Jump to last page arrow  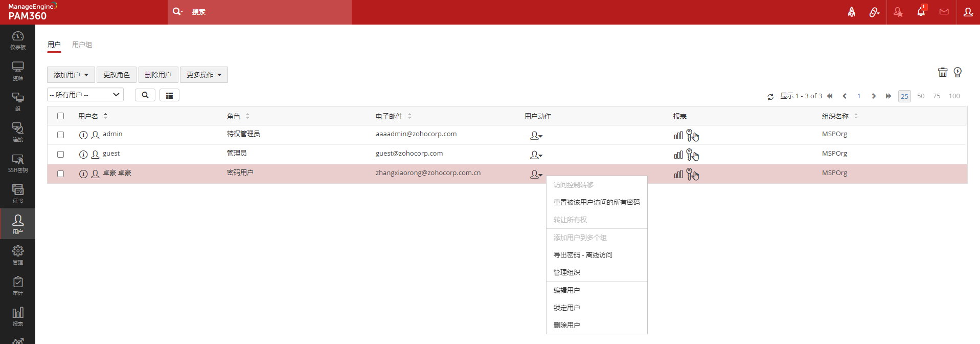pos(888,96)
